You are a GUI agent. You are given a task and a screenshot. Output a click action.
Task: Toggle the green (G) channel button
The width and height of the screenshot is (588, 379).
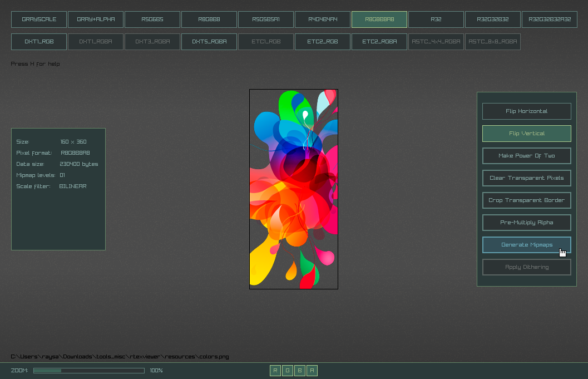click(288, 371)
